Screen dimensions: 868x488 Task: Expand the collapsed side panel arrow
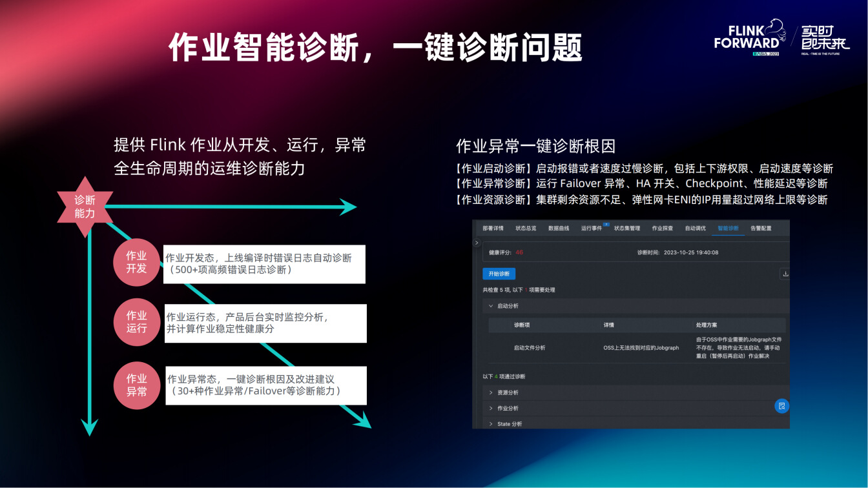(x=477, y=243)
